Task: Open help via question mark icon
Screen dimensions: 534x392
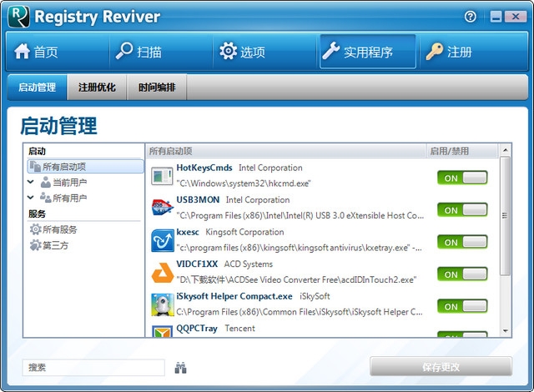Action: [471, 17]
